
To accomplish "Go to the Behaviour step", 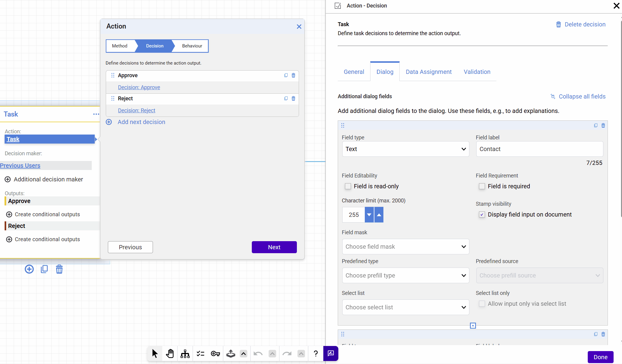I will pyautogui.click(x=192, y=46).
